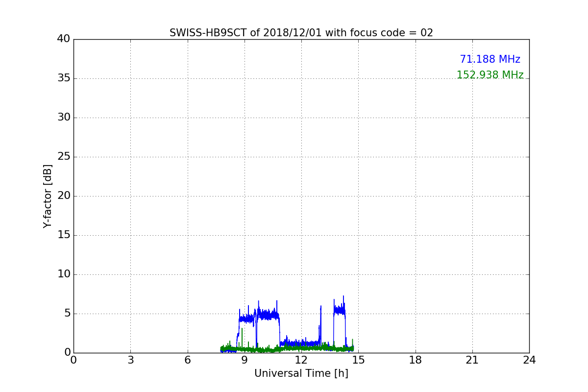Click x-axis tick label 6
The height and width of the screenshot is (392, 588).
coord(188,360)
